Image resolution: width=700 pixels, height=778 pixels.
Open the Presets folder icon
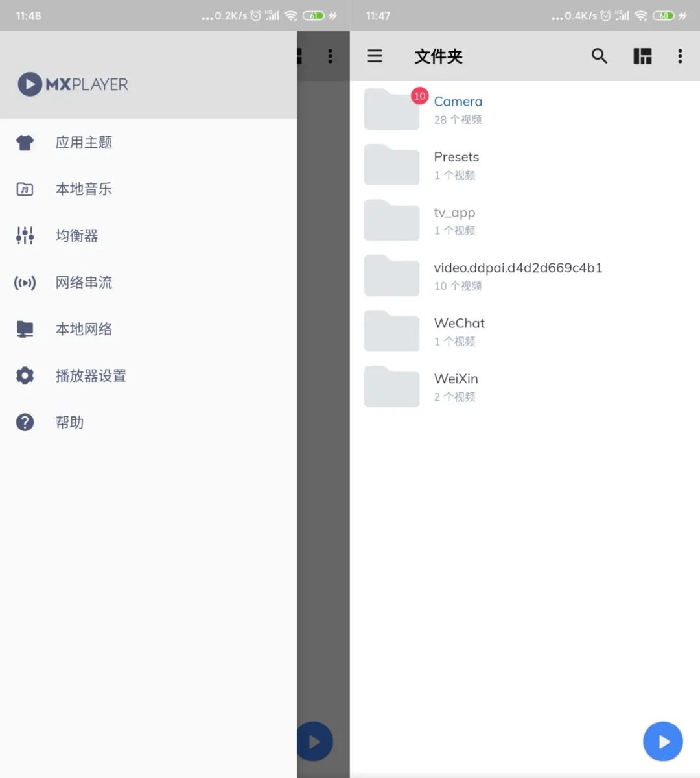coord(391,165)
